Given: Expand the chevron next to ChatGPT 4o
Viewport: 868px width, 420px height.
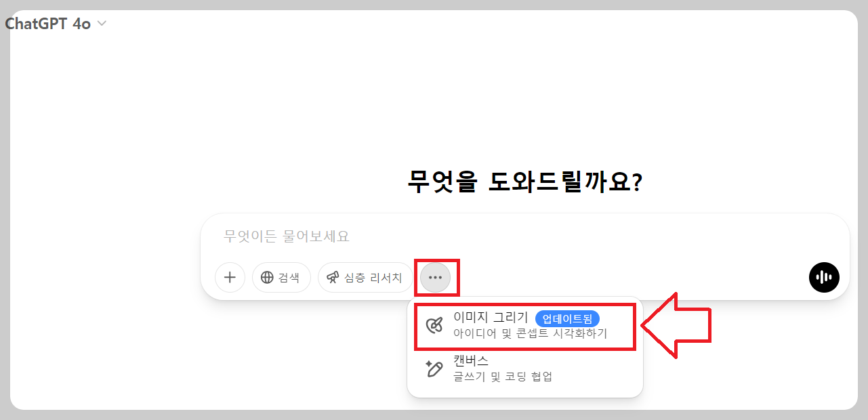Looking at the screenshot, I should pyautogui.click(x=102, y=24).
